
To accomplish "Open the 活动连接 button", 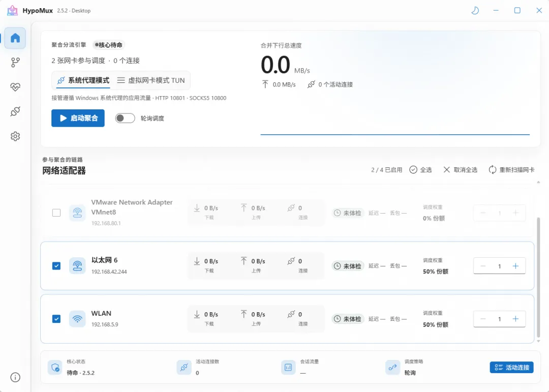I will coord(511,368).
